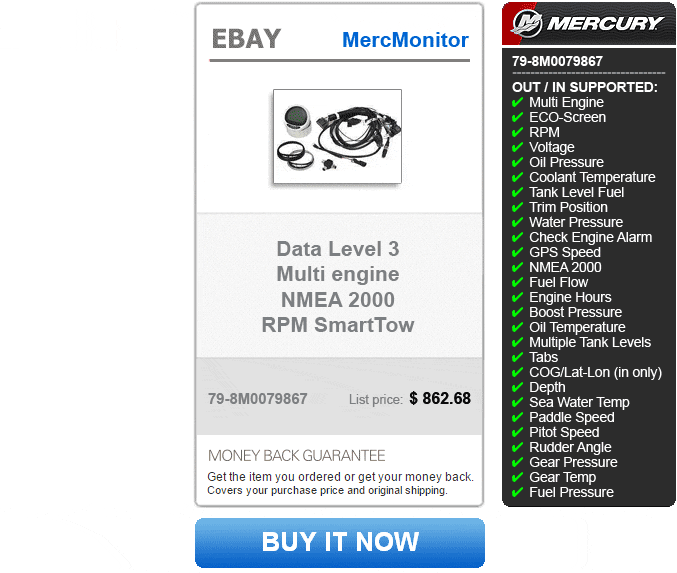Click the checkmark beside NMEA 2000

517,267
